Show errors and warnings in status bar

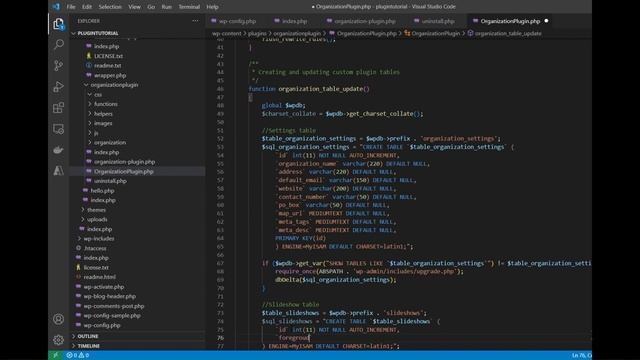click(78, 355)
